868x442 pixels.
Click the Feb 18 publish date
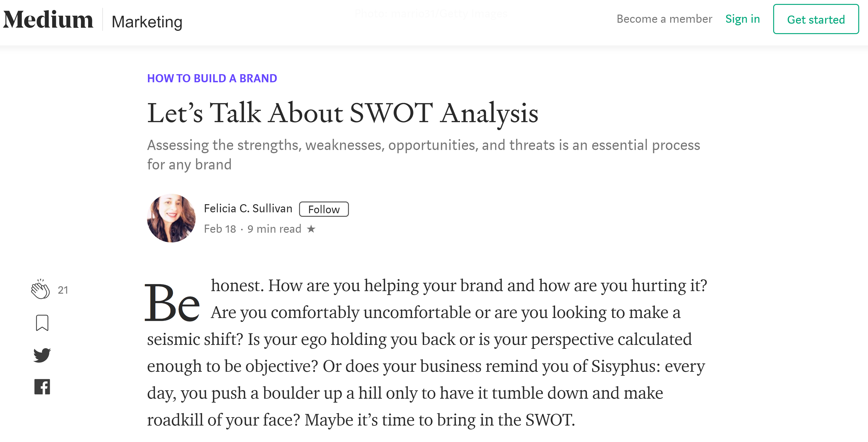[220, 229]
